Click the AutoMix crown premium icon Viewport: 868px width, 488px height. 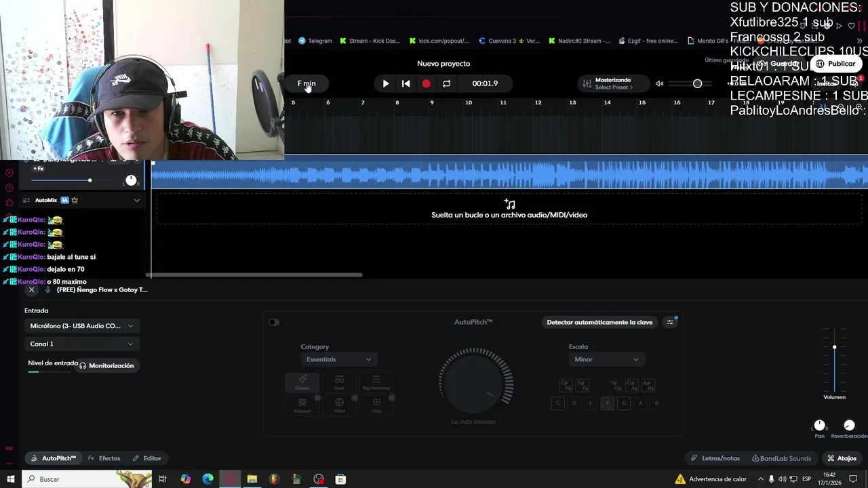[75, 201]
